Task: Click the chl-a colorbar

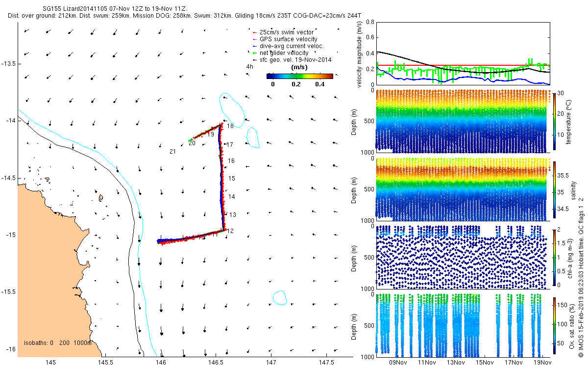Action: 554,257
